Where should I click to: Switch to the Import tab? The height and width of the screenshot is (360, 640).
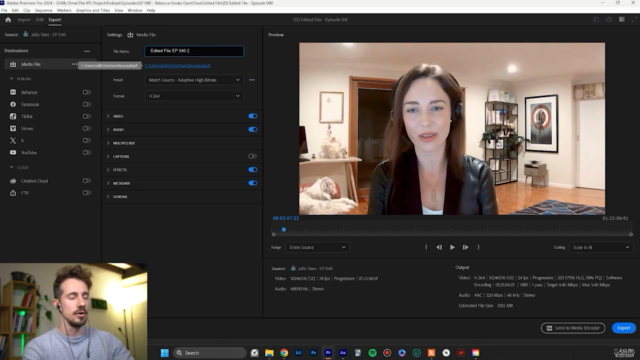tap(24, 20)
